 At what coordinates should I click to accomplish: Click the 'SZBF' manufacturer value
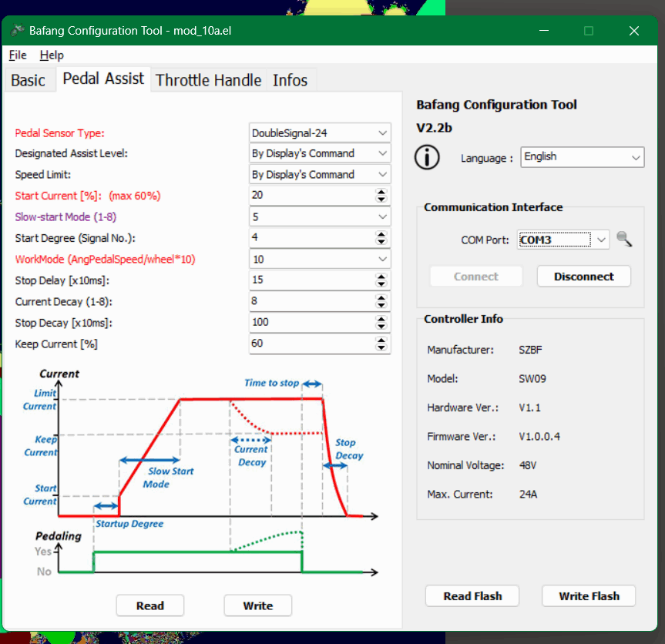coord(530,350)
